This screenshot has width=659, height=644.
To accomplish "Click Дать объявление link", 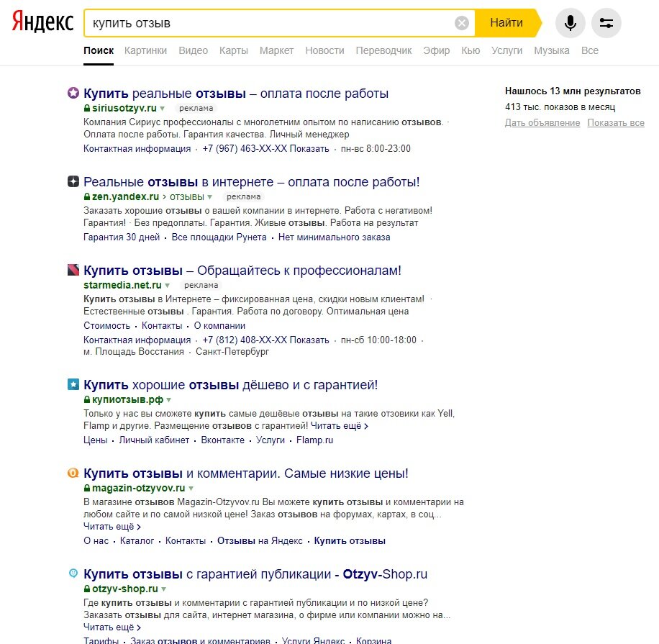I will [542, 123].
